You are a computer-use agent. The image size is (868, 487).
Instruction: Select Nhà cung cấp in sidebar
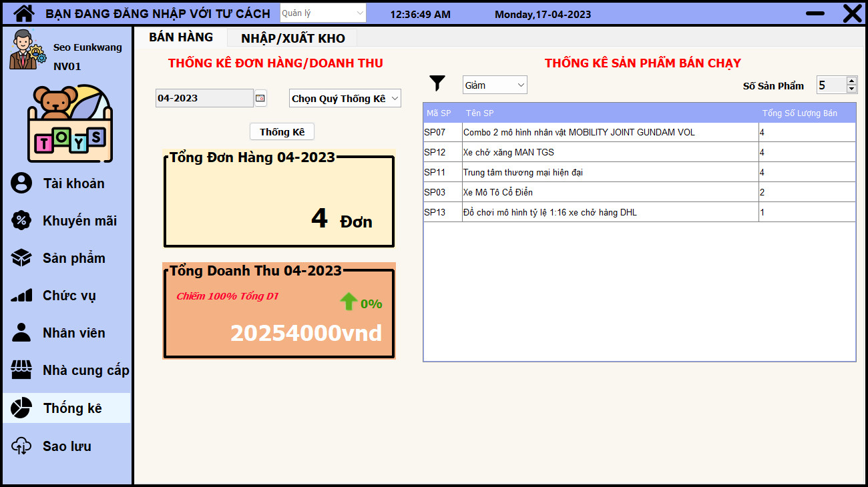tap(86, 370)
